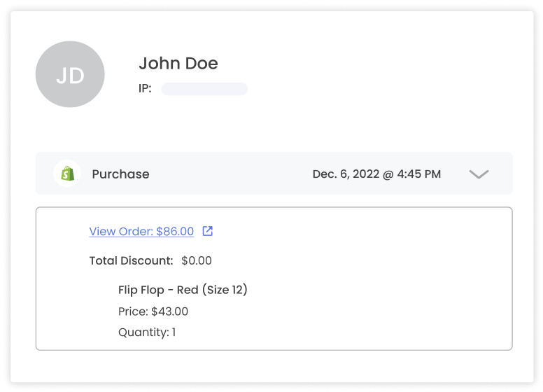Click the John Doe name heading
543x392 pixels.
(x=178, y=64)
